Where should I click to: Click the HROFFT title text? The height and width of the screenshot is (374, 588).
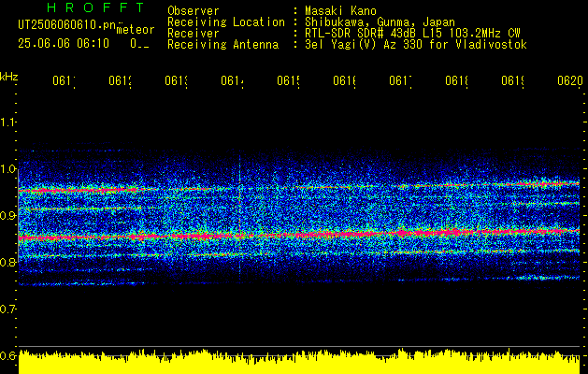[95, 7]
